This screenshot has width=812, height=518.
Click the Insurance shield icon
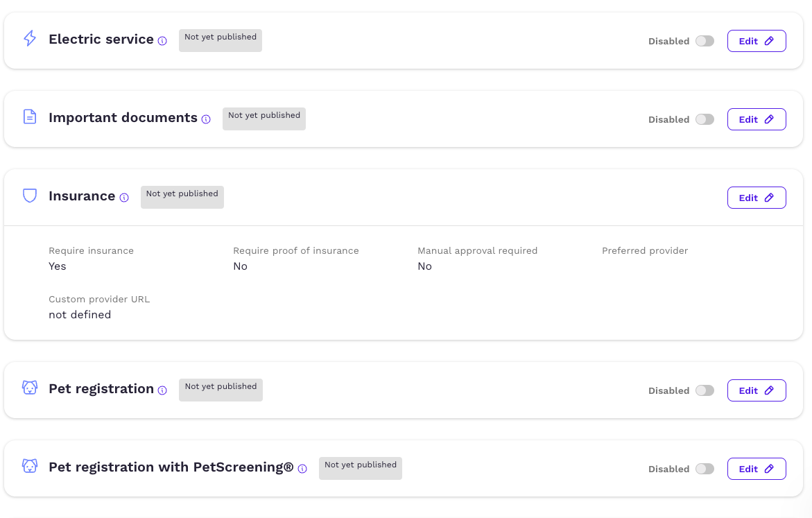30,196
